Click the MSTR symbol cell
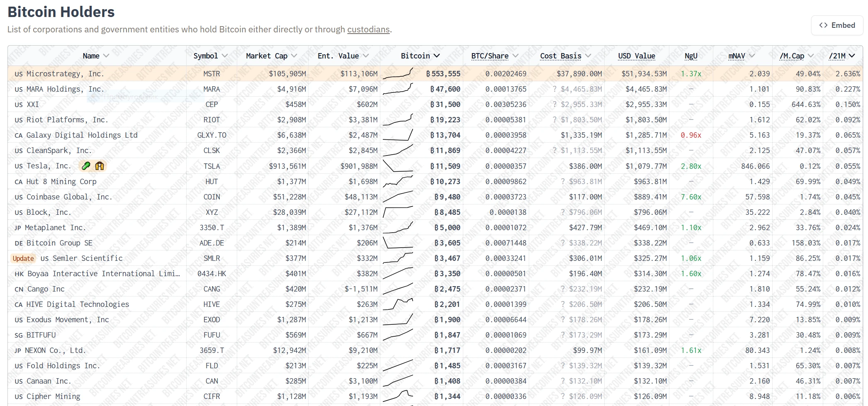Screen dimensions: 868x406 pyautogui.click(x=212, y=74)
